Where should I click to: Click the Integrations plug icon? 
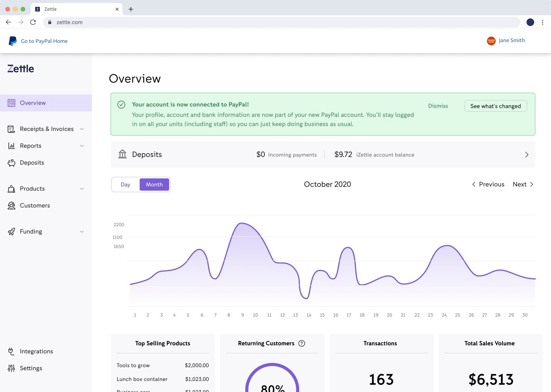(11, 351)
